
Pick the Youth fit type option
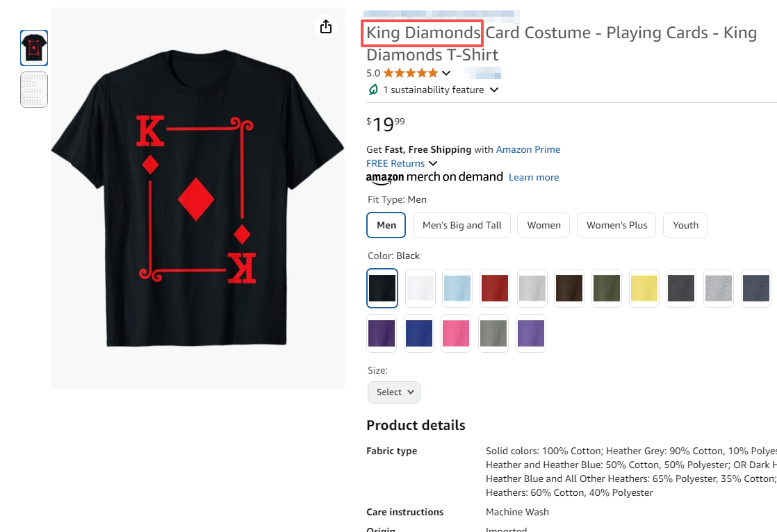(x=685, y=225)
